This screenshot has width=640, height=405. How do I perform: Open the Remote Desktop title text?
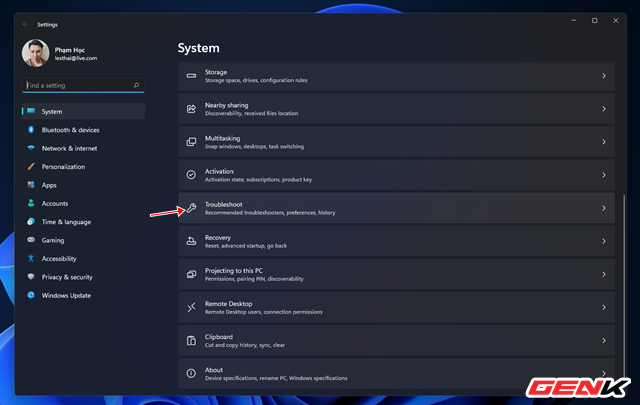click(229, 304)
